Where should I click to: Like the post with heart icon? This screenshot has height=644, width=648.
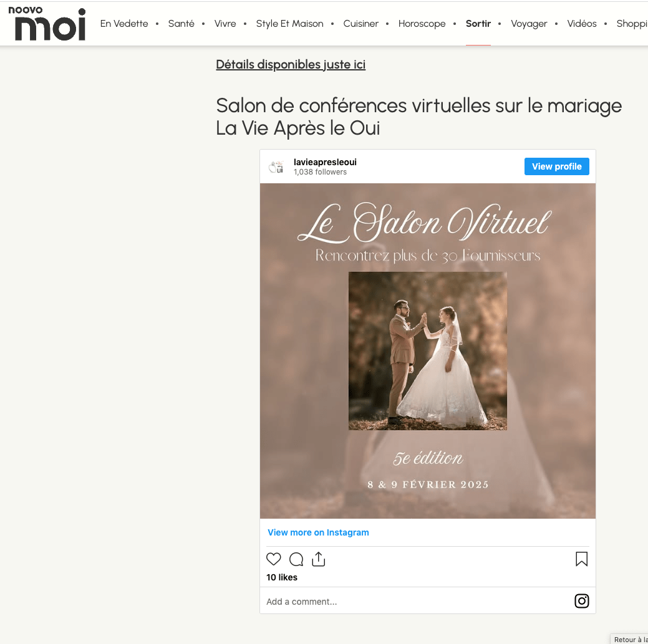[273, 559]
